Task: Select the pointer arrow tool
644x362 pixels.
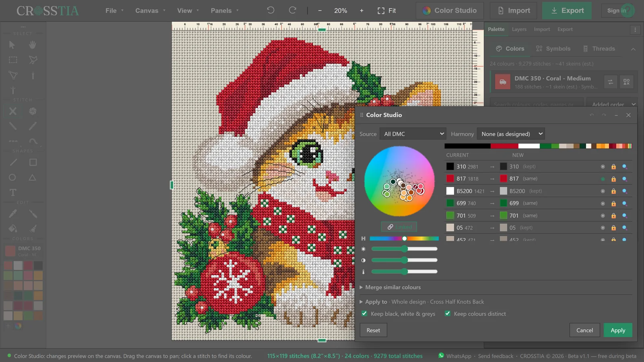Action: tap(12, 45)
